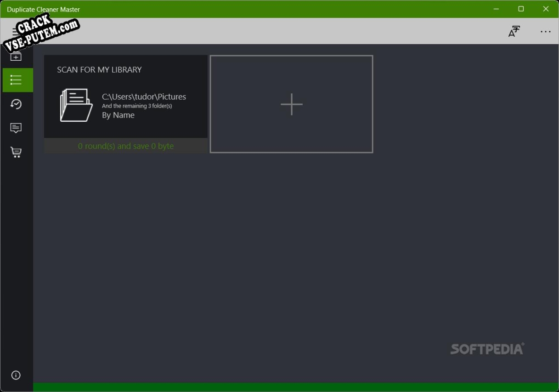The width and height of the screenshot is (559, 392).
Task: Select the C:\Users\tudor\Pictures path text
Action: coord(144,97)
